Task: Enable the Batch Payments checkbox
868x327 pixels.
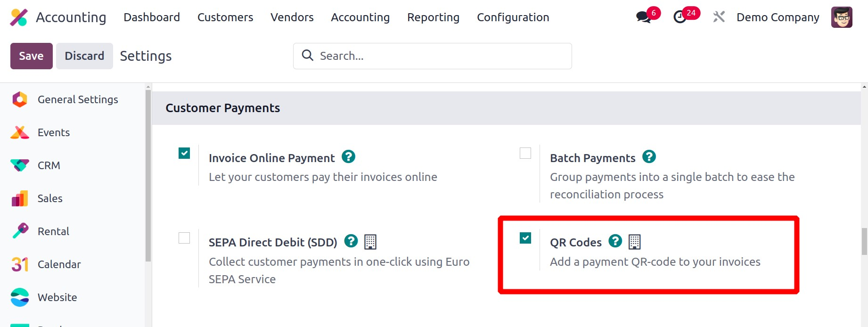Action: pyautogui.click(x=525, y=153)
